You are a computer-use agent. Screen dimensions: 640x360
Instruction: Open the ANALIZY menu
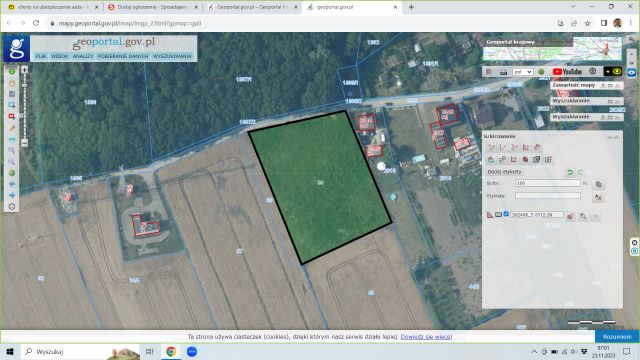click(83, 56)
